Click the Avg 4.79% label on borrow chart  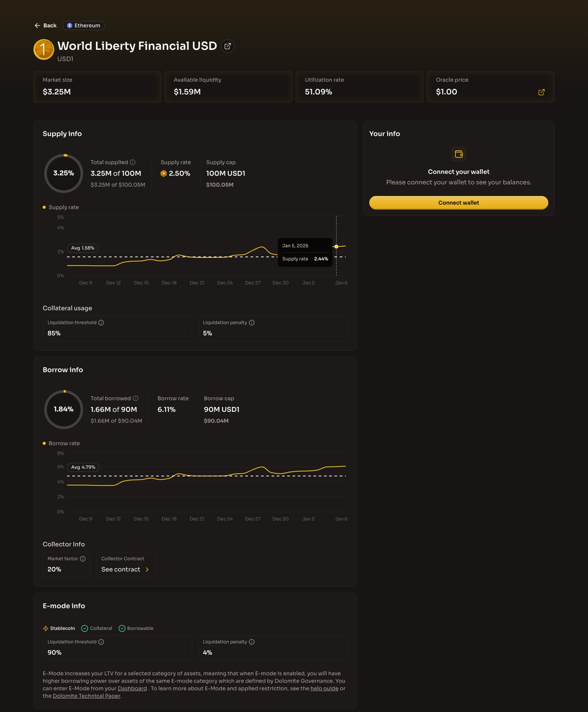click(x=83, y=467)
